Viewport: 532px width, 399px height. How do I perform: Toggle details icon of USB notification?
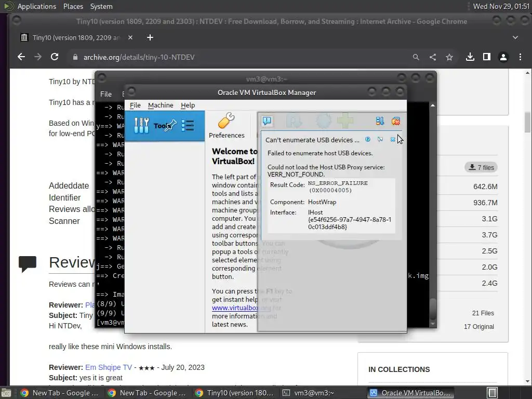coord(380,139)
